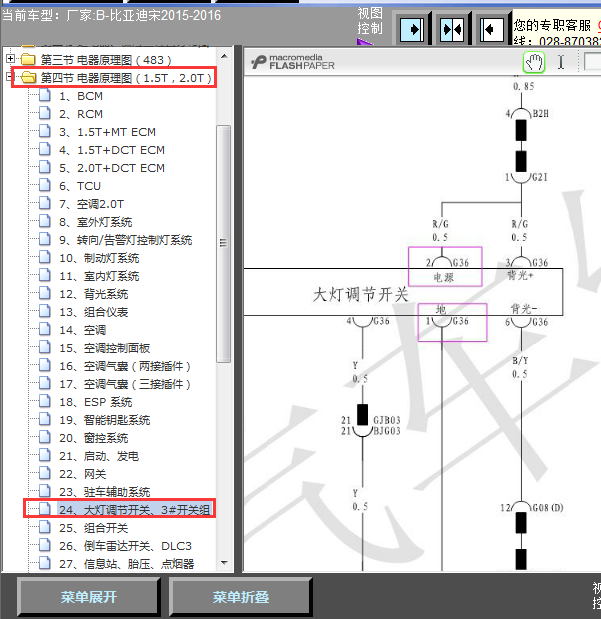Open 17、空调气囊（三接插件） diagram
Image resolution: width=601 pixels, height=619 pixels.
[125, 384]
